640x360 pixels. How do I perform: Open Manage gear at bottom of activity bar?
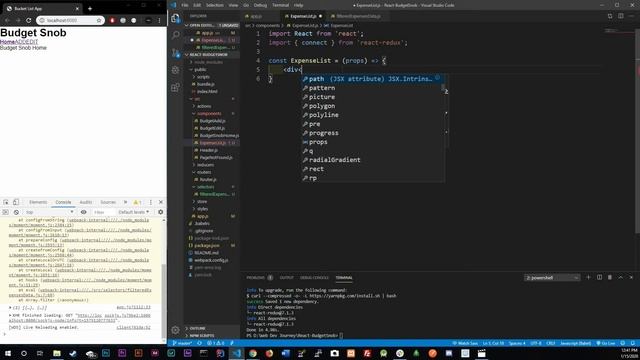click(176, 330)
